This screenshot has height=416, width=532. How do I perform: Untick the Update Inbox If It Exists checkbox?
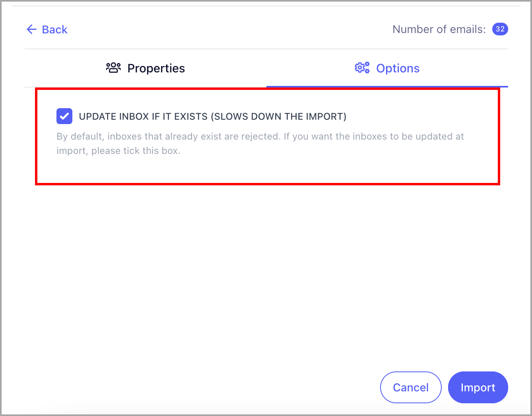[x=64, y=117]
